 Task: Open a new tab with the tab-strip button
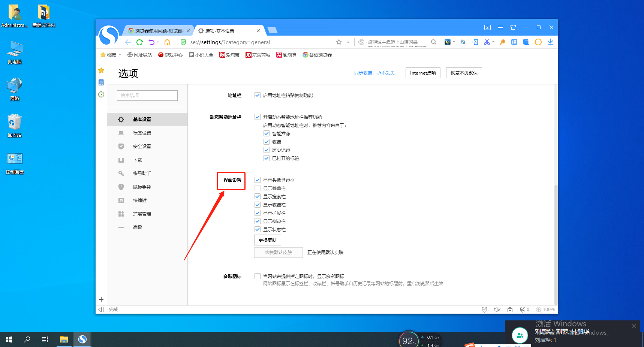(x=273, y=30)
